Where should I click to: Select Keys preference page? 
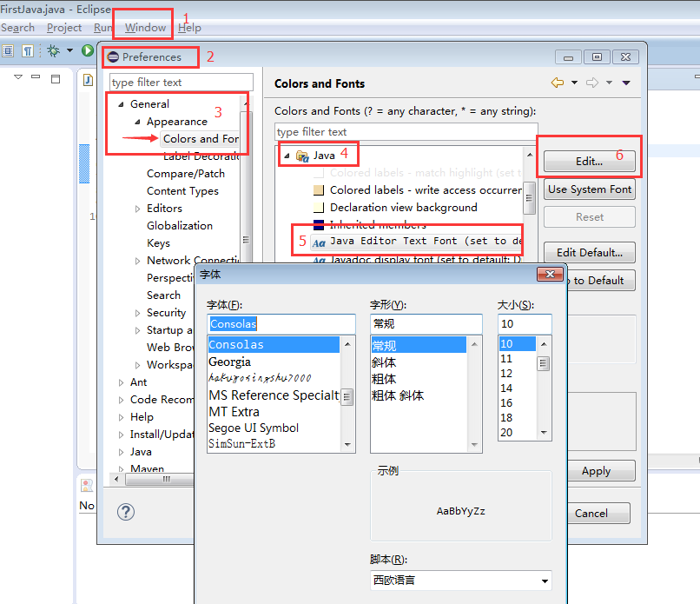pos(158,243)
